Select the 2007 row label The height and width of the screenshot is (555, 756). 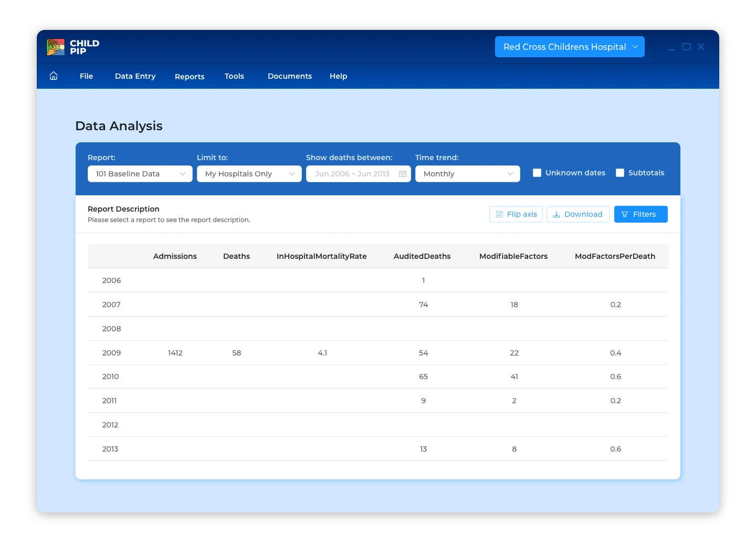(x=111, y=305)
